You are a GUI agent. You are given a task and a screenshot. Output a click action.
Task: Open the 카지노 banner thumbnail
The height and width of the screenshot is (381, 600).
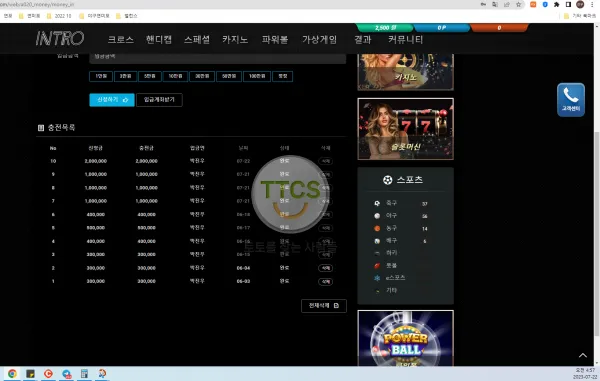(405, 72)
